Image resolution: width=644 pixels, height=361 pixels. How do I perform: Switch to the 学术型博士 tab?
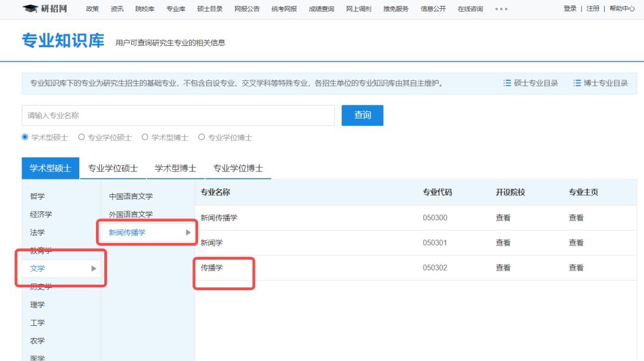pos(175,168)
